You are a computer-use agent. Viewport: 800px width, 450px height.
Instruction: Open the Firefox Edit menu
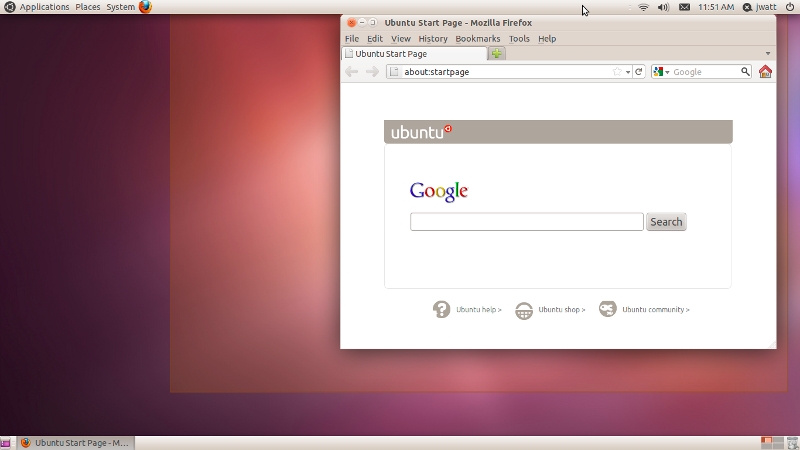pos(374,39)
